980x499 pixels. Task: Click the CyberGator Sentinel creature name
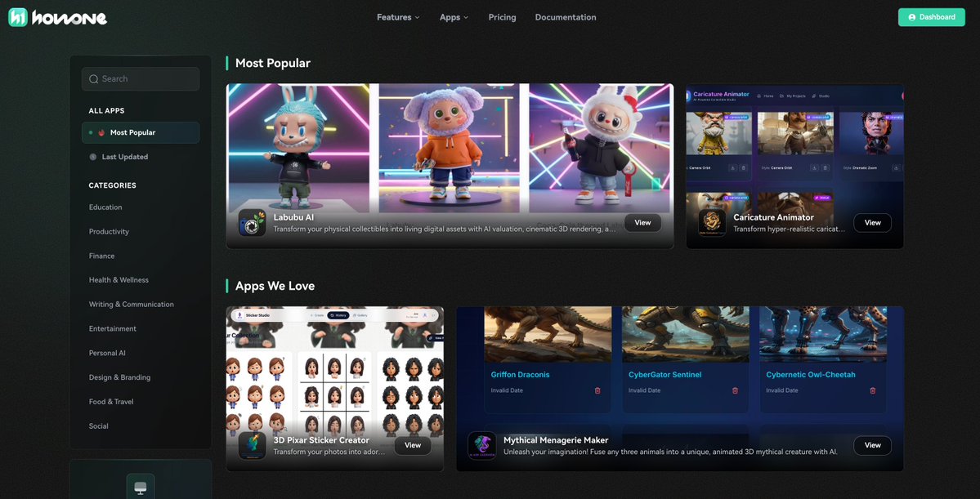tap(665, 375)
